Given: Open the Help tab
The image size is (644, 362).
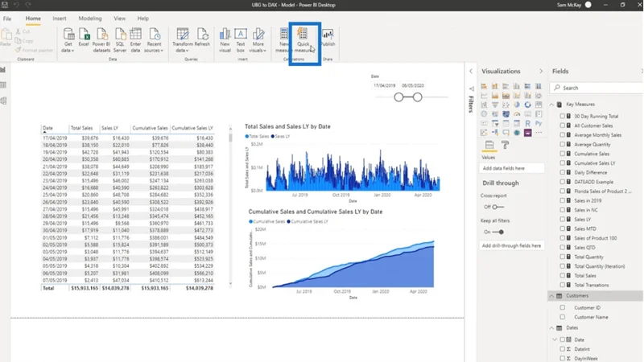Looking at the screenshot, I should tap(143, 19).
